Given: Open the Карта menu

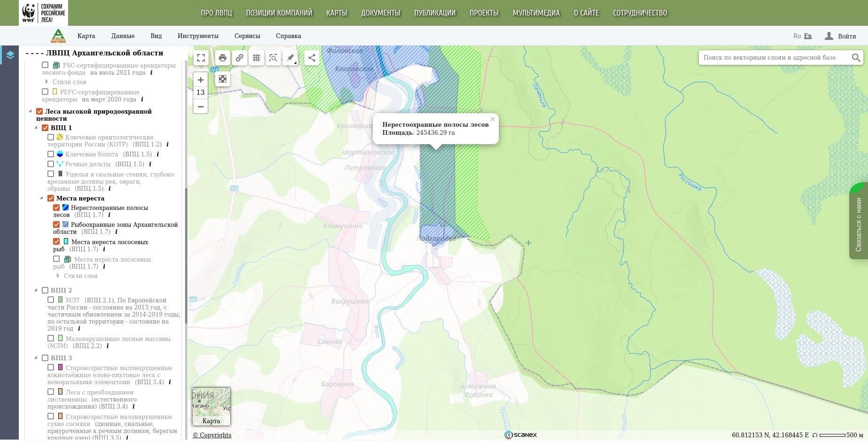Looking at the screenshot, I should [x=86, y=36].
